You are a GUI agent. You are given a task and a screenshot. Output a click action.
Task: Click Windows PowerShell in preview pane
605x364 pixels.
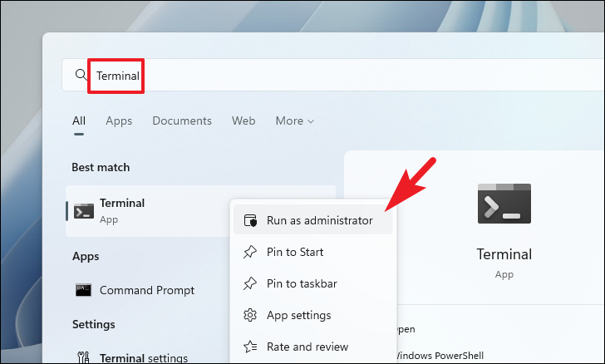[440, 355]
